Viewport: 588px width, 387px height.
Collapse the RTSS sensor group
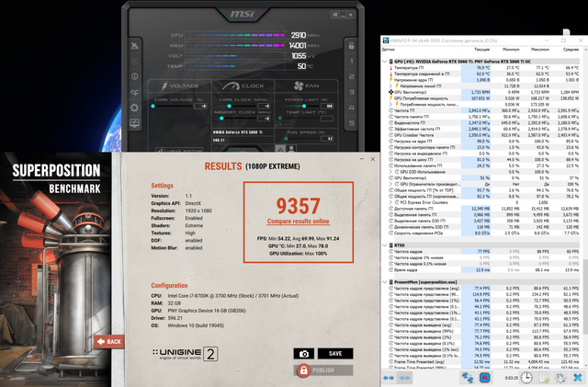[x=385, y=245]
